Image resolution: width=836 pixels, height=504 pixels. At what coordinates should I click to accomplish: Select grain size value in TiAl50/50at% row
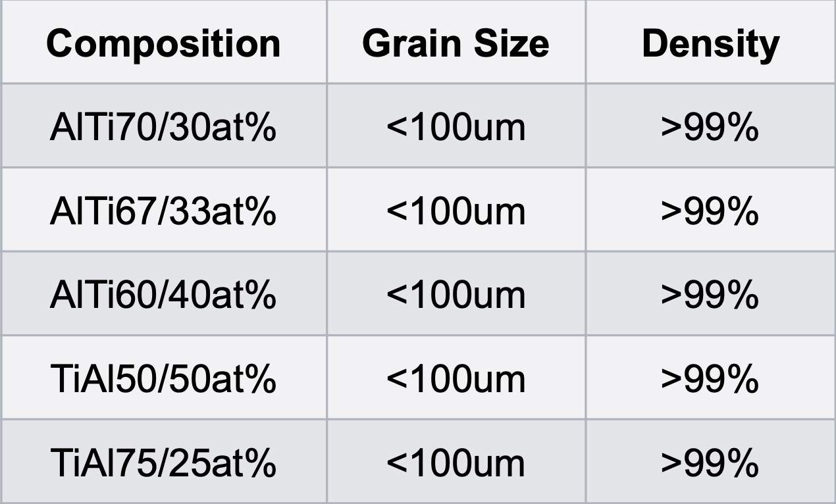coord(456,379)
